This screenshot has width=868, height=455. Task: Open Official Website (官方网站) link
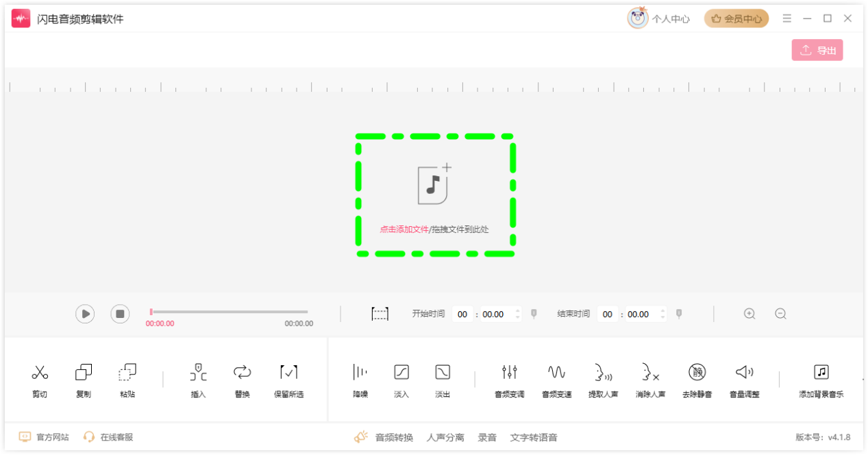(x=44, y=436)
